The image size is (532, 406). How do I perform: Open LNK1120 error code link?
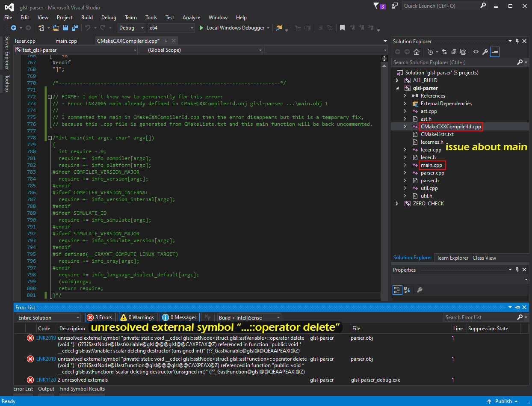point(46,380)
